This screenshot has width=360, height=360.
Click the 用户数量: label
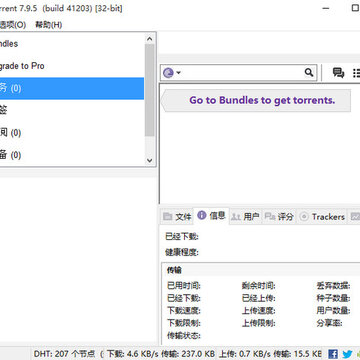[x=333, y=311]
